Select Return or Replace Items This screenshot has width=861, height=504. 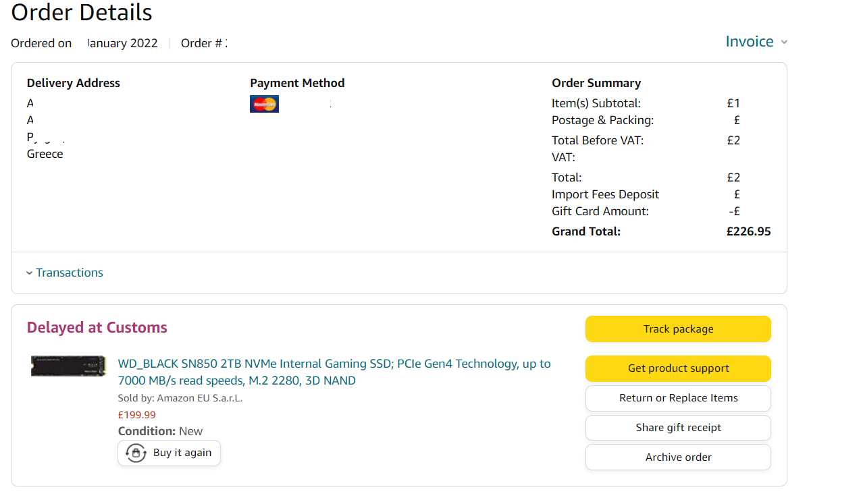click(678, 398)
